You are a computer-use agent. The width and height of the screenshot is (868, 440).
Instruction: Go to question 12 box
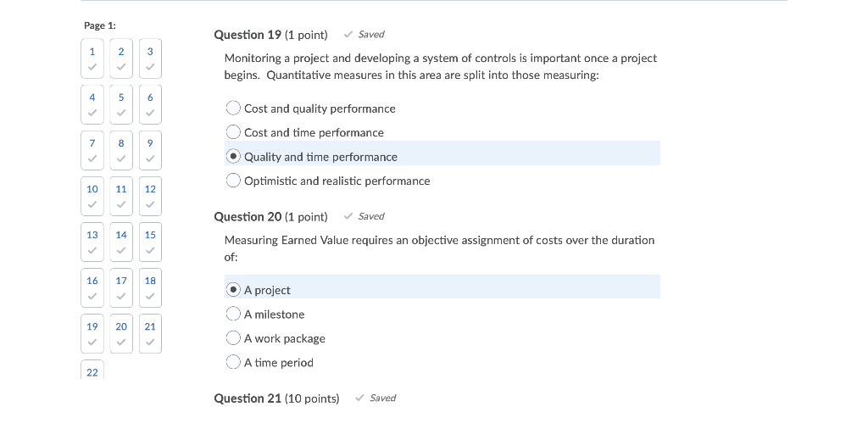click(x=150, y=196)
